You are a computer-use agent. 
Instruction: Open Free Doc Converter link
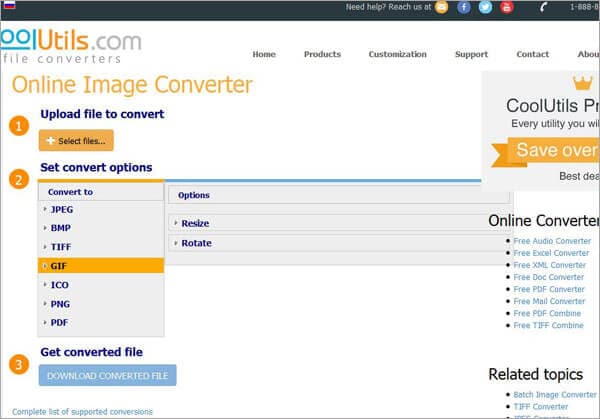coord(548,277)
